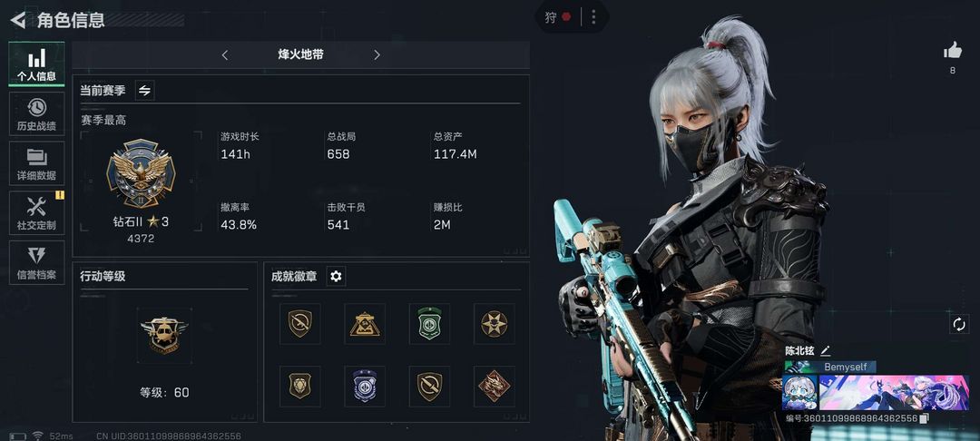Switch to the previous mode with the left chevron
This screenshot has width=980, height=441.
point(225,55)
